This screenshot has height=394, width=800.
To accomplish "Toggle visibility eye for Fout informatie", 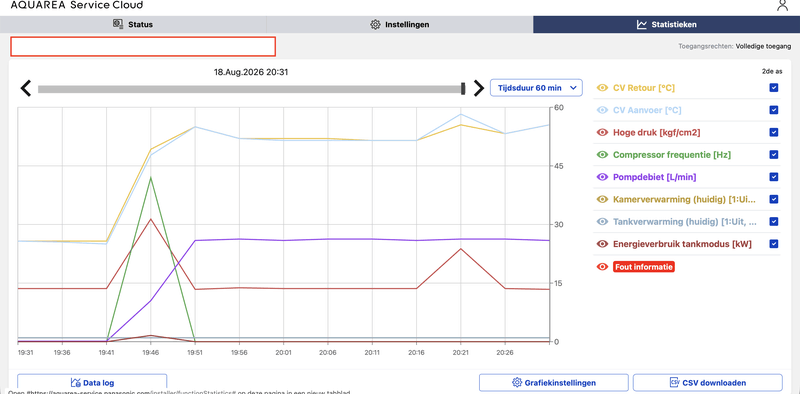I will tap(603, 266).
